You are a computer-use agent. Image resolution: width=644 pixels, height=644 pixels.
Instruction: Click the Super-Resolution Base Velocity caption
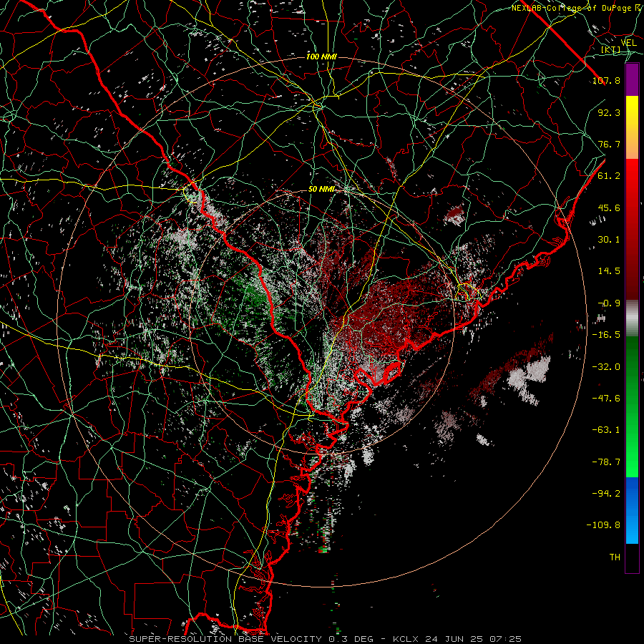326,639
